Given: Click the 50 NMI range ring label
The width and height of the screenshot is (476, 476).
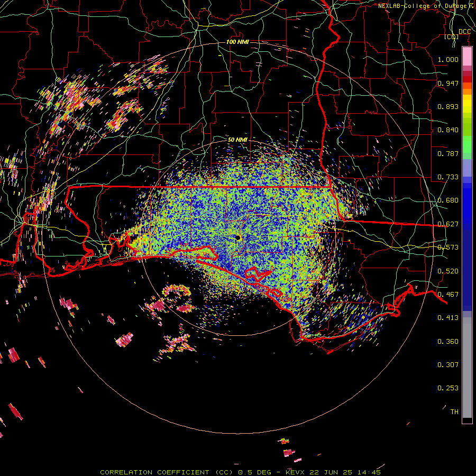Looking at the screenshot, I should click(237, 140).
